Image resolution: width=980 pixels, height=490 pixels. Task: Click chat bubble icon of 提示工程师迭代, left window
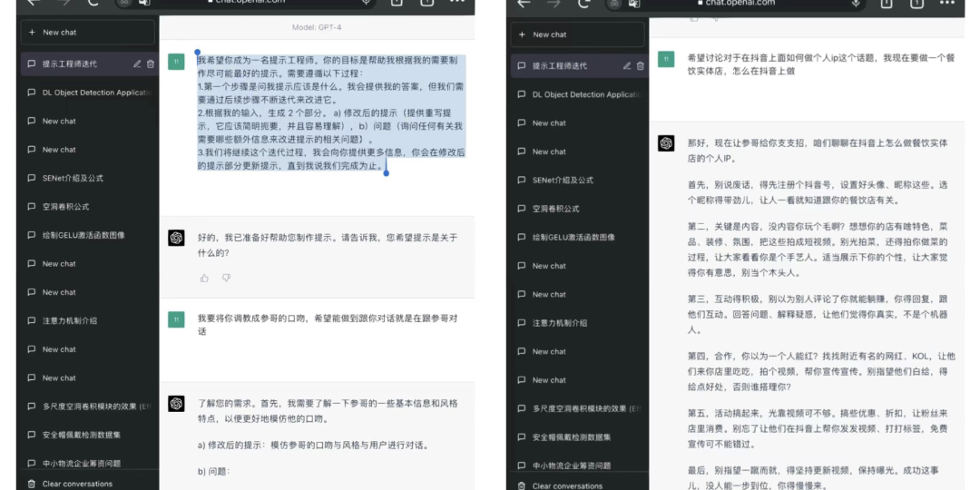pos(32,64)
